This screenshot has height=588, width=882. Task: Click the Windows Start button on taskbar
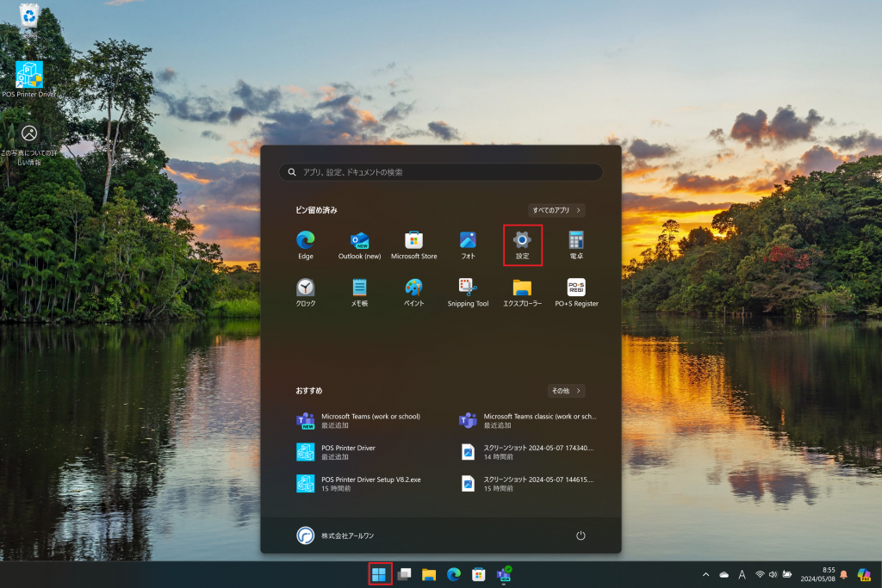pyautogui.click(x=379, y=574)
